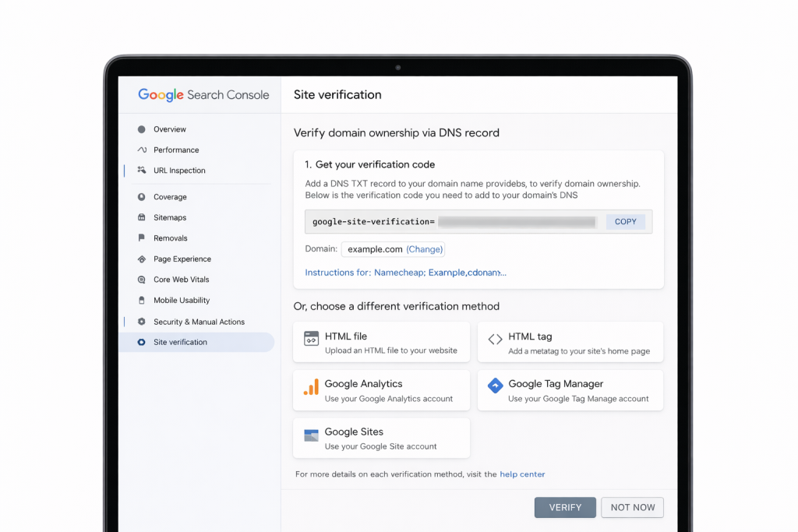Viewport: 798px width, 532px height.
Task: Click the Sitemaps icon in sidebar
Action: (142, 217)
